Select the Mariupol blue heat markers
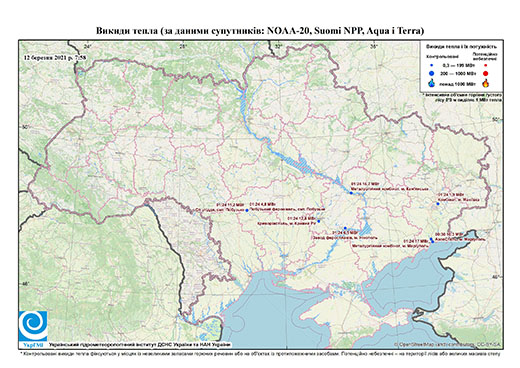This screenshot has height=368, width=520. (432, 240)
